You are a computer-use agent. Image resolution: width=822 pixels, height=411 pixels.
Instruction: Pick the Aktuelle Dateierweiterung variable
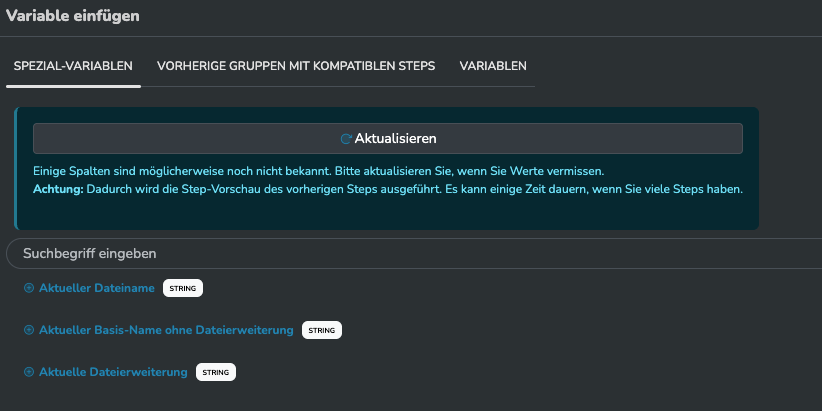pyautogui.click(x=113, y=373)
